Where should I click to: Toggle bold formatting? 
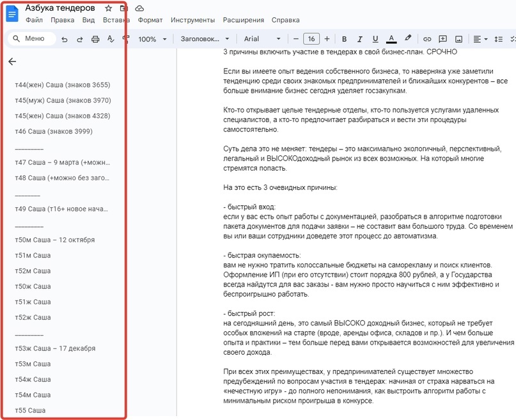[344, 39]
